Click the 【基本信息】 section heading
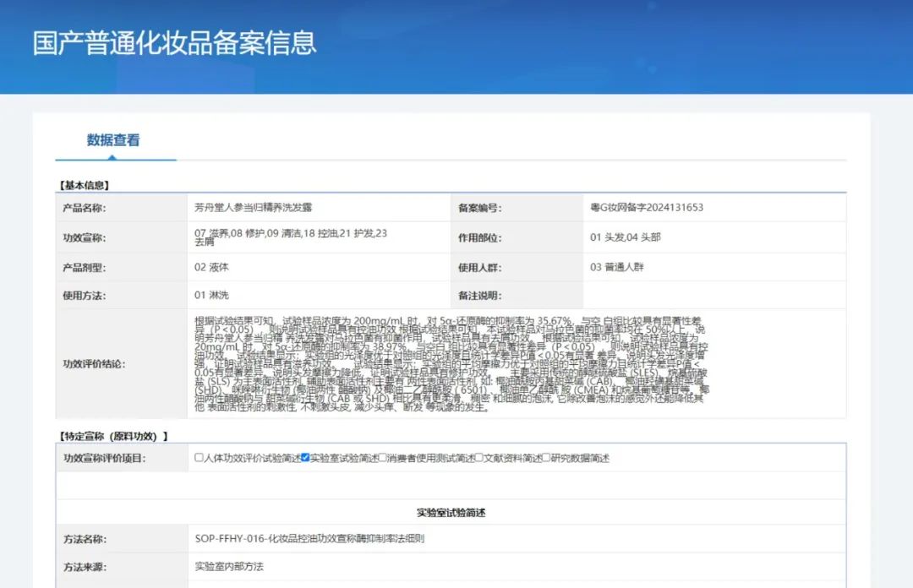The width and height of the screenshot is (913, 588). pos(84,185)
